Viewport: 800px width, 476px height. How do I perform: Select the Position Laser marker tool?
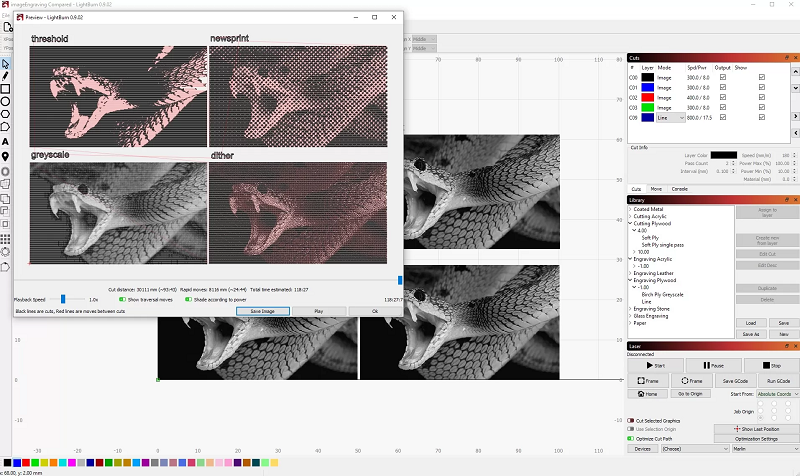point(6,156)
